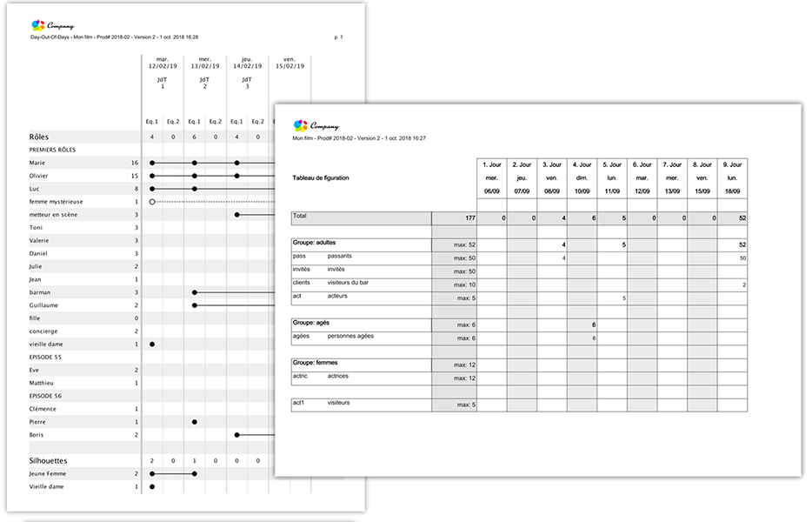Select the "personnes agées" row
This screenshot has height=522, width=812.
[519, 338]
